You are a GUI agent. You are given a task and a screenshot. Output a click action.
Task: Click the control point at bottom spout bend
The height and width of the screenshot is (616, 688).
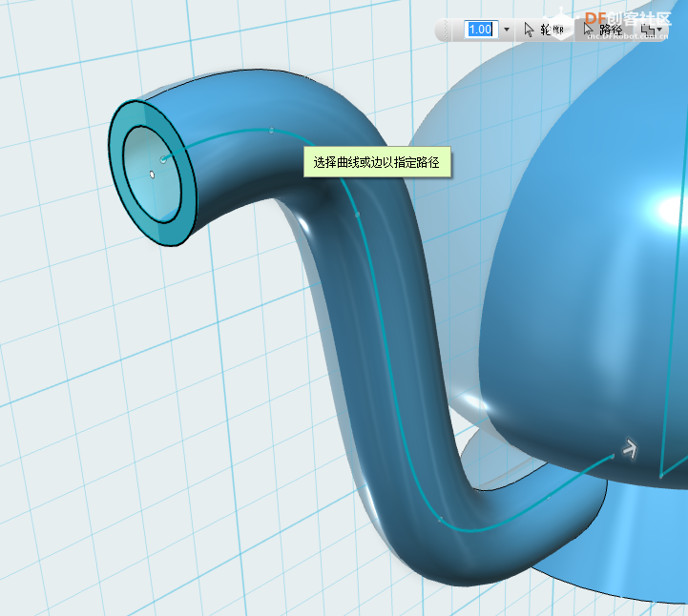tap(440, 520)
